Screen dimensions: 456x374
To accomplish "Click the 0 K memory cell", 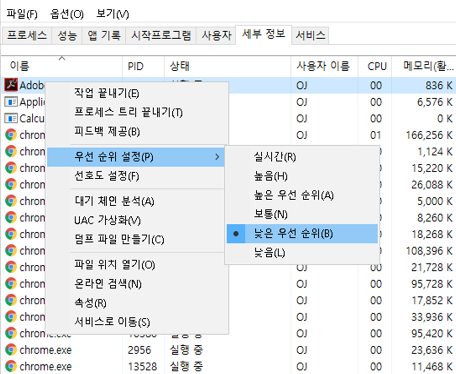I will [445, 118].
